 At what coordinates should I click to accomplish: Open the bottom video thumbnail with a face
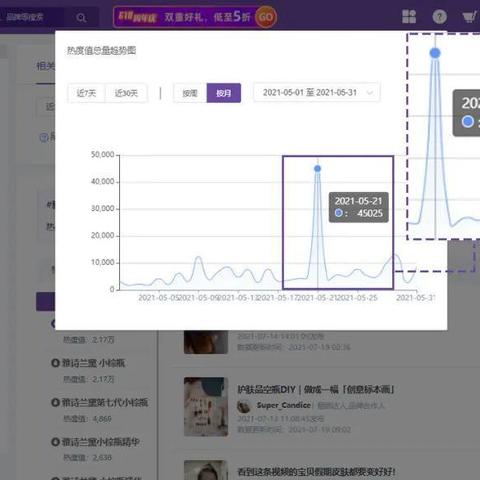pos(206,470)
